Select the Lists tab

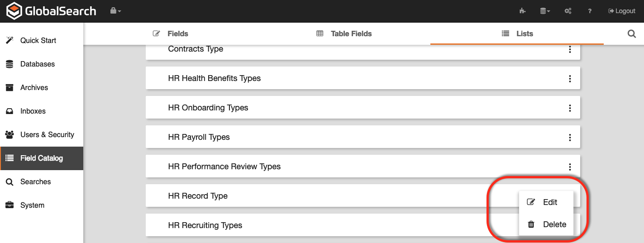coord(517,33)
